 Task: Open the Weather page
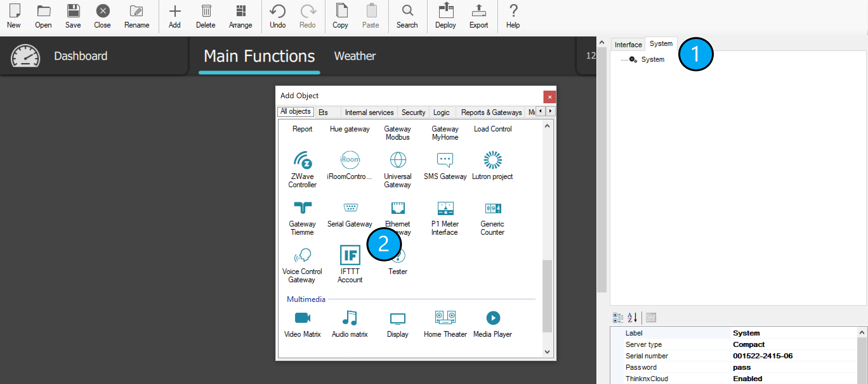tap(354, 56)
